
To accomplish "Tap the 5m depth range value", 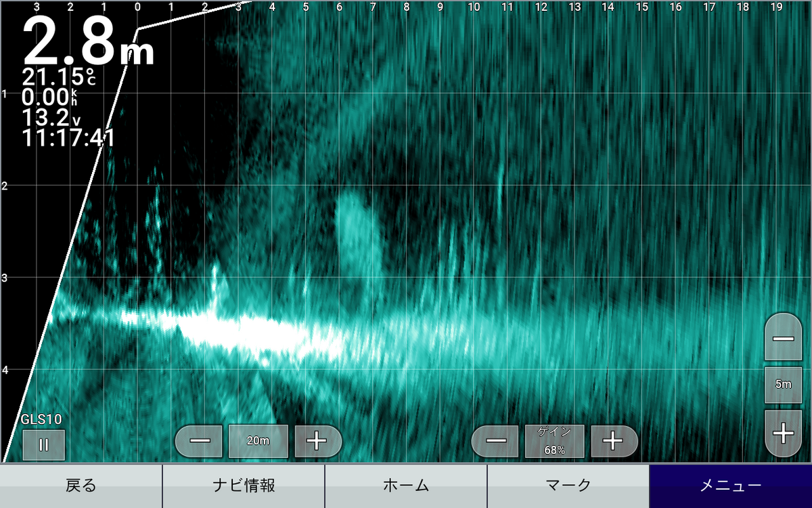I will (783, 385).
